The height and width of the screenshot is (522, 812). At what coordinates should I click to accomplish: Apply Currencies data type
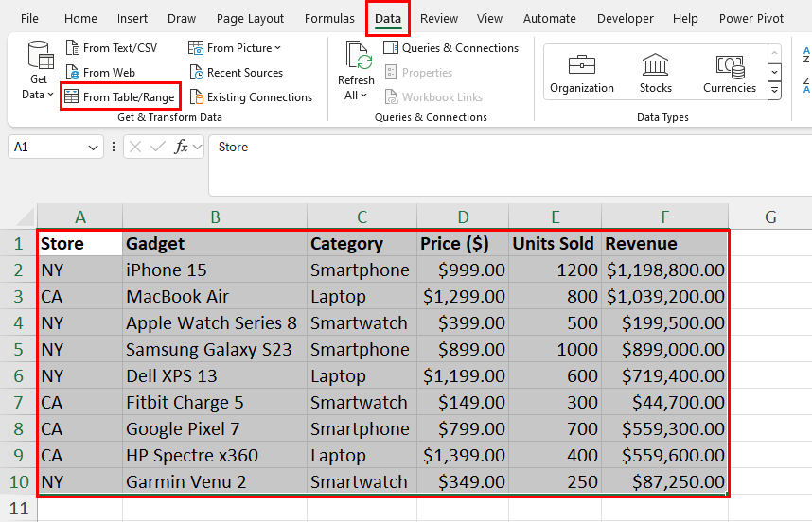(x=729, y=73)
